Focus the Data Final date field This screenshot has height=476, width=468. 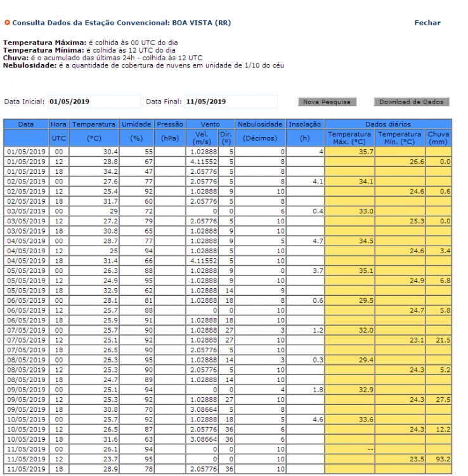230,102
